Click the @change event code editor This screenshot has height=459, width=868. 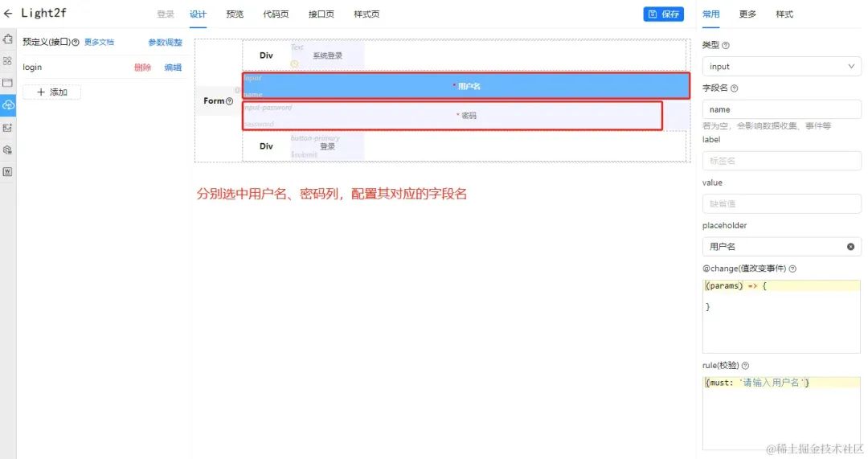point(782,316)
